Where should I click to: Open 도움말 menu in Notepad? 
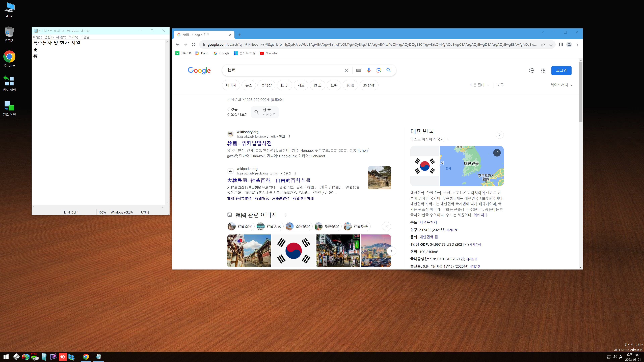pyautogui.click(x=85, y=37)
